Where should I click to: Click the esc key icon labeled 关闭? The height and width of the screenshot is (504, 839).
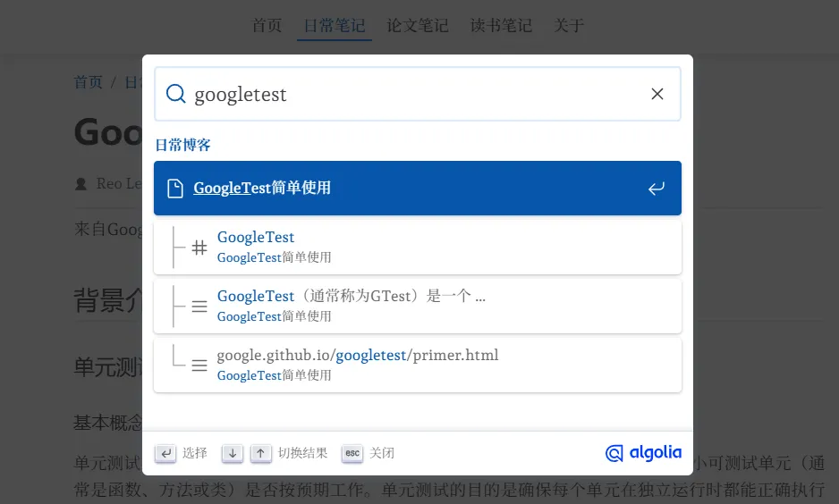pos(352,453)
